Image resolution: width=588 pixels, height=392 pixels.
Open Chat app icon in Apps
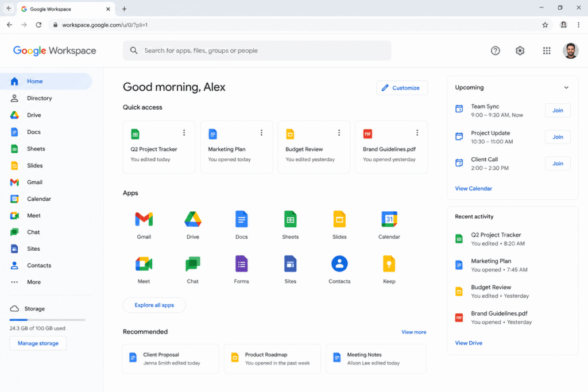pyautogui.click(x=193, y=264)
